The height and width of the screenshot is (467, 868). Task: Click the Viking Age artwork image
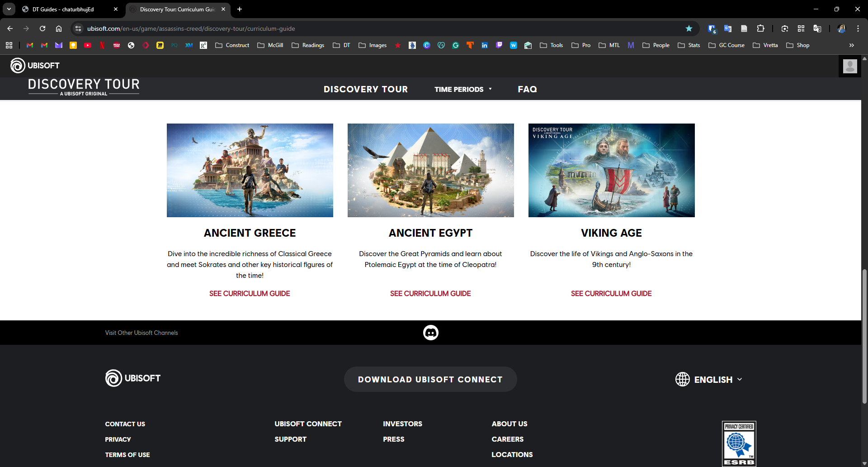pyautogui.click(x=612, y=170)
